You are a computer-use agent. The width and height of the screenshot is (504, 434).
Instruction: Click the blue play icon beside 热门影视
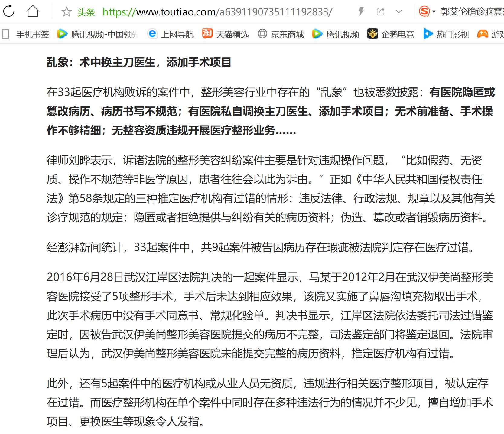428,34
